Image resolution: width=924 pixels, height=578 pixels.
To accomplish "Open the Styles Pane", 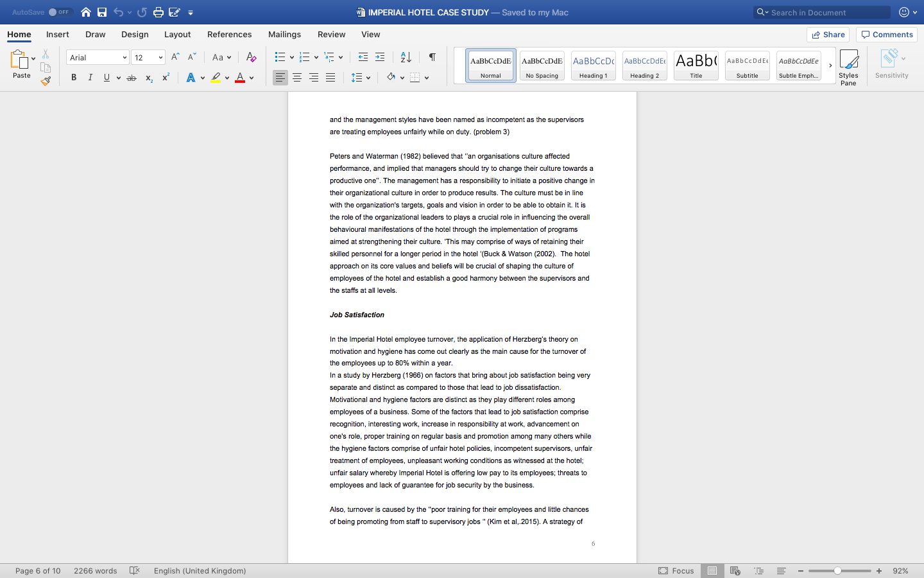I will (x=848, y=64).
